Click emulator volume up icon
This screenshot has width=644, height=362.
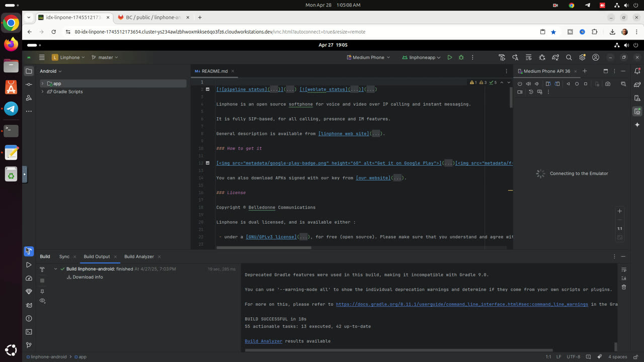point(528,84)
